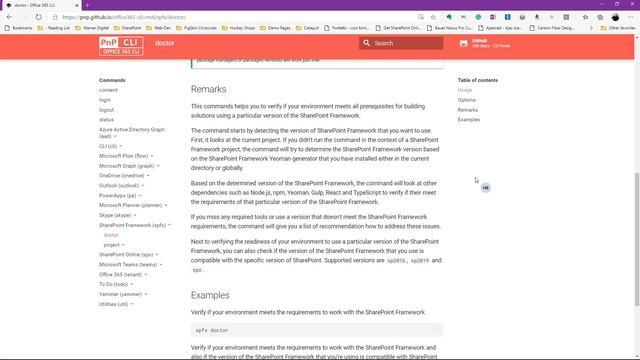640x360 pixels.
Task: Expand Microsoft Graph (graph) section
Action: pyautogui.click(x=129, y=166)
